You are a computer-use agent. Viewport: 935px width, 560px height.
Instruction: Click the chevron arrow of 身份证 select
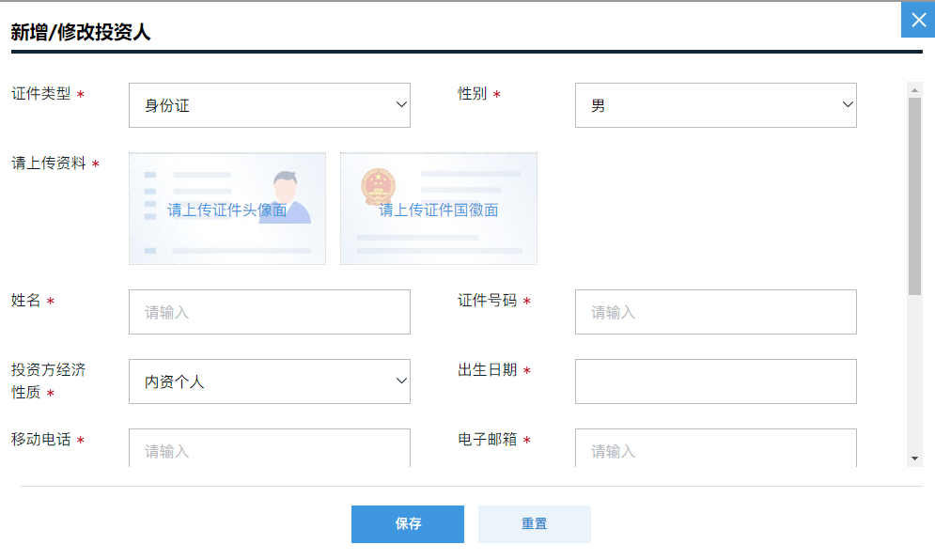[401, 104]
